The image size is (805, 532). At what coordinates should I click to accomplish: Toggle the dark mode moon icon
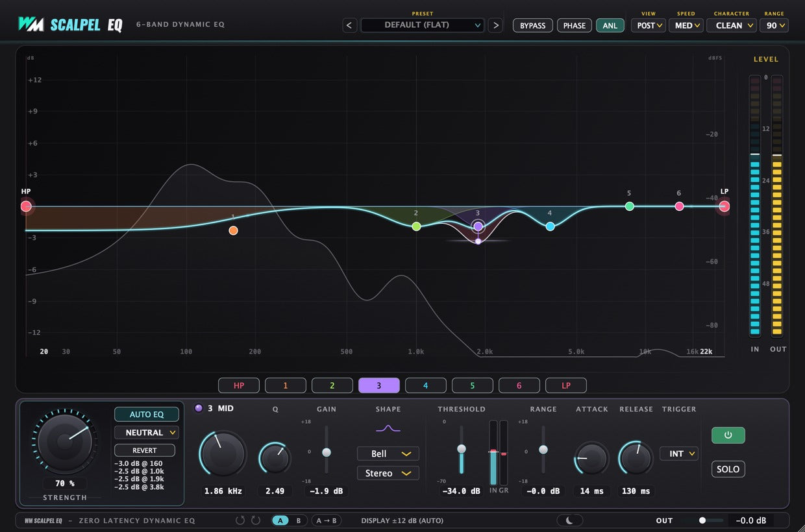[570, 520]
